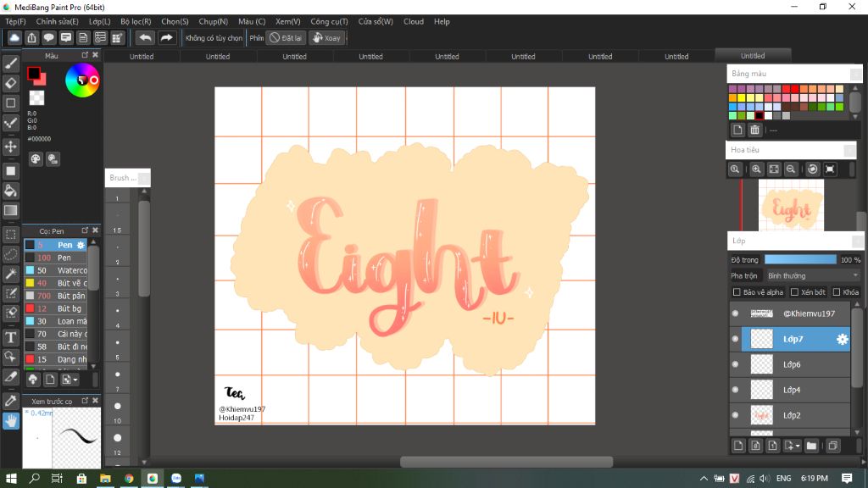Choose the Lasso selection tool
The width and height of the screenshot is (868, 488).
[x=11, y=254]
